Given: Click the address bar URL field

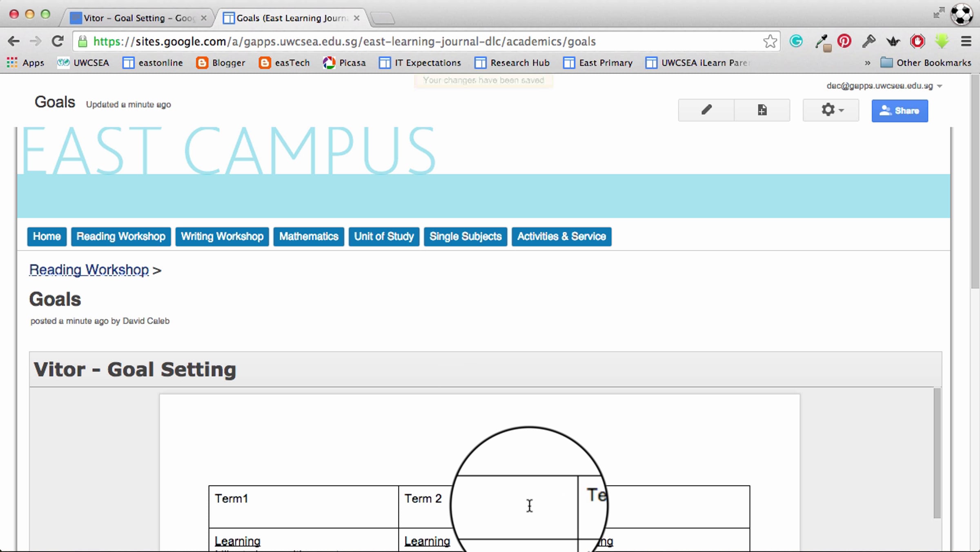Looking at the screenshot, I should click(x=408, y=41).
